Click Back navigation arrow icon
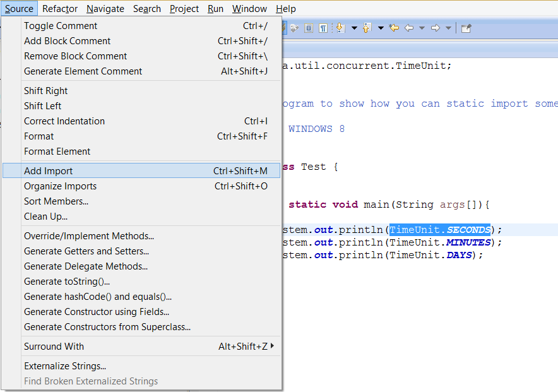 (x=409, y=28)
